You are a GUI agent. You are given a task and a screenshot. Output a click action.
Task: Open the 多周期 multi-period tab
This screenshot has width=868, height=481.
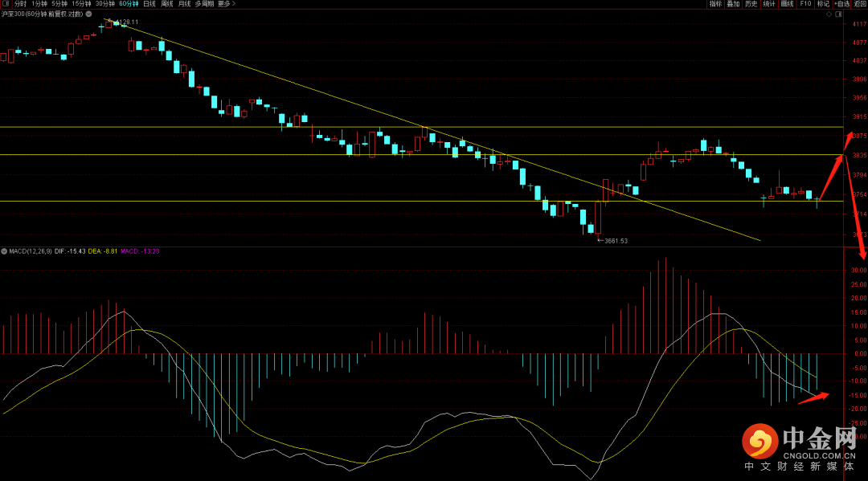coord(204,4)
